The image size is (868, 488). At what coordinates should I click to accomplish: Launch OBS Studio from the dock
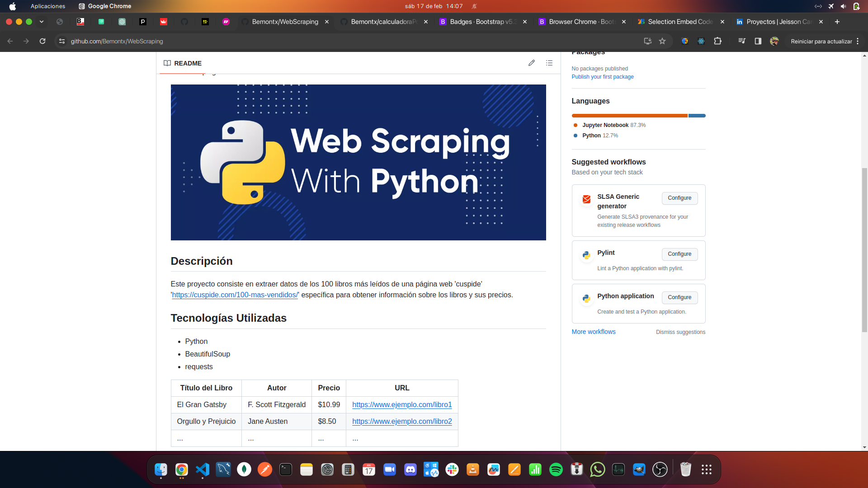coord(660,469)
